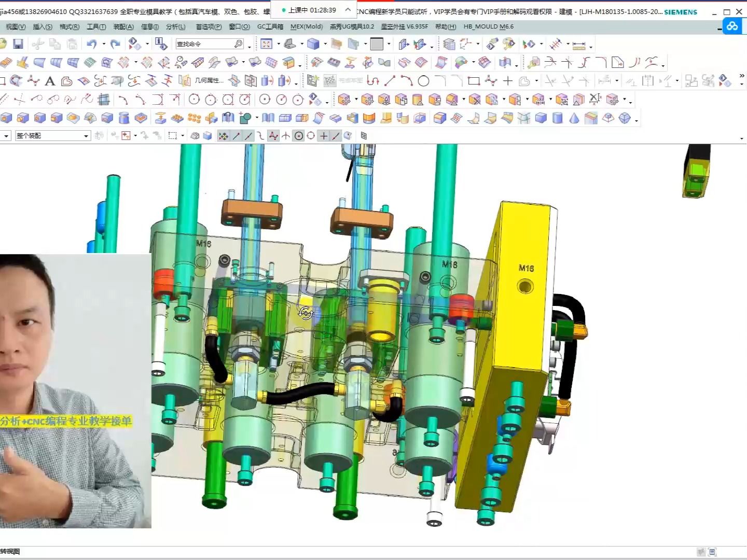Image resolution: width=747 pixels, height=560 pixels.
Task: Click the 查找命令 search field
Action: pyautogui.click(x=210, y=44)
